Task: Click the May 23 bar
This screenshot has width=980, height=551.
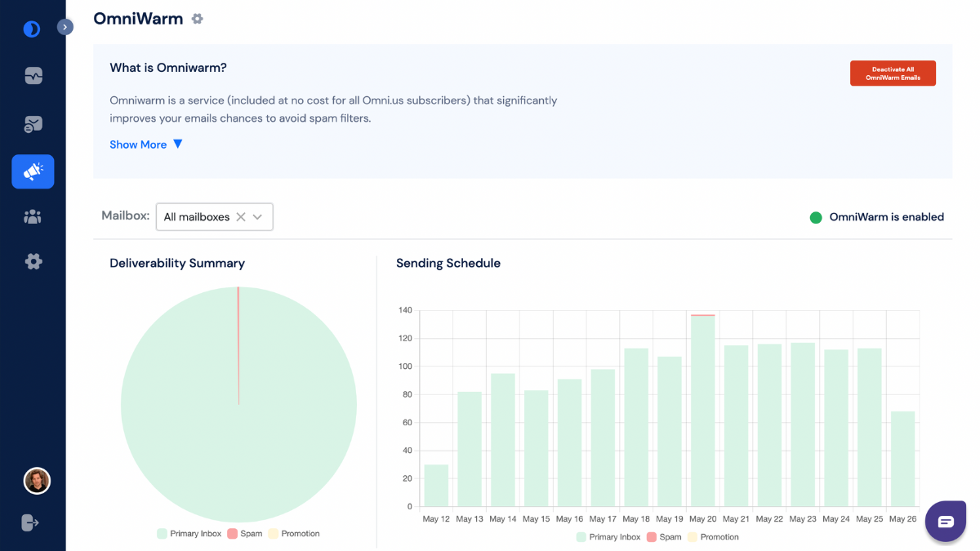Action: click(x=803, y=424)
